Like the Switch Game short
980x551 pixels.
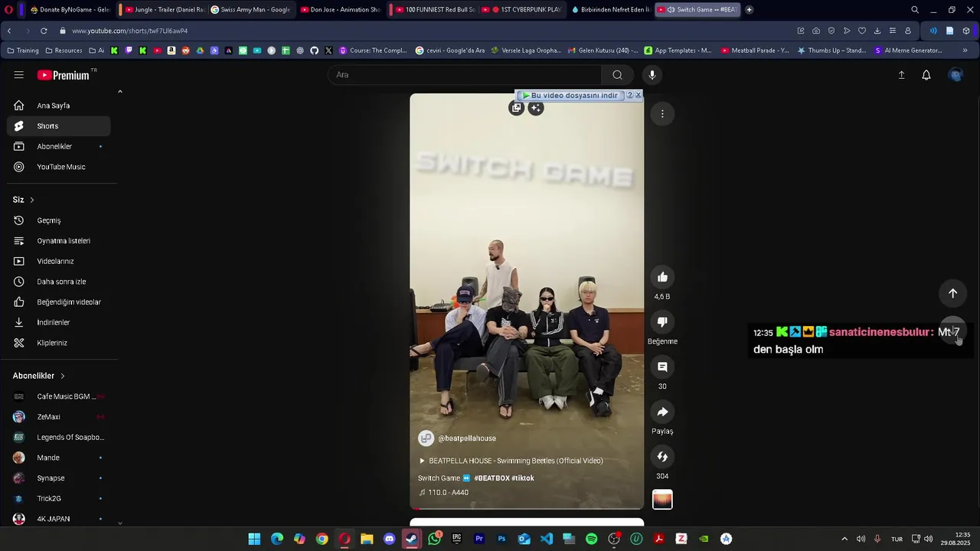[662, 277]
